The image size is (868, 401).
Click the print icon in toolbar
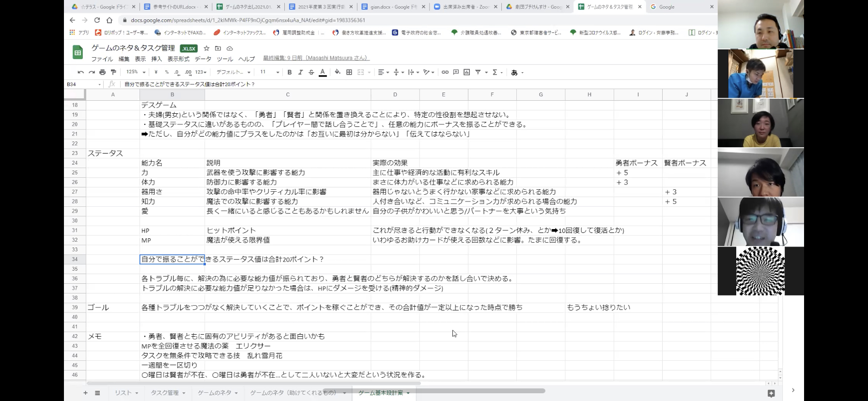pos(102,72)
